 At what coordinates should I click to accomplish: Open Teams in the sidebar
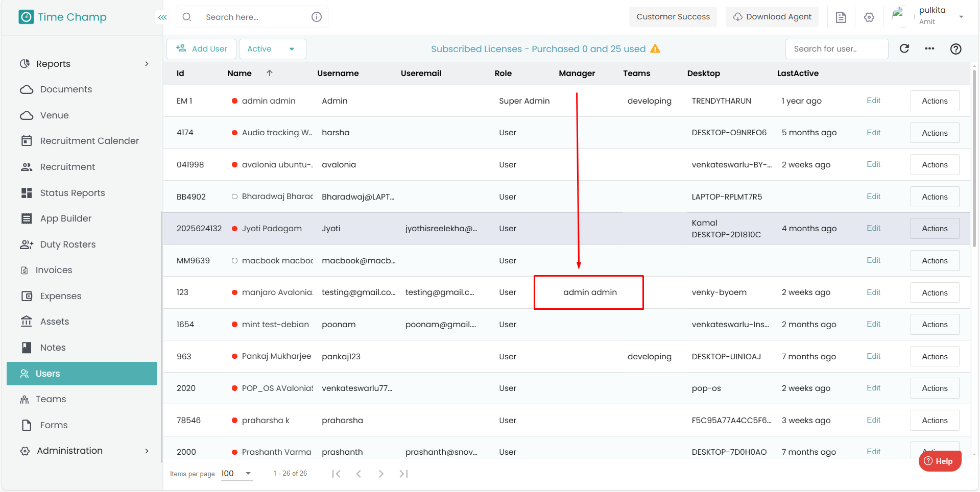tap(51, 399)
